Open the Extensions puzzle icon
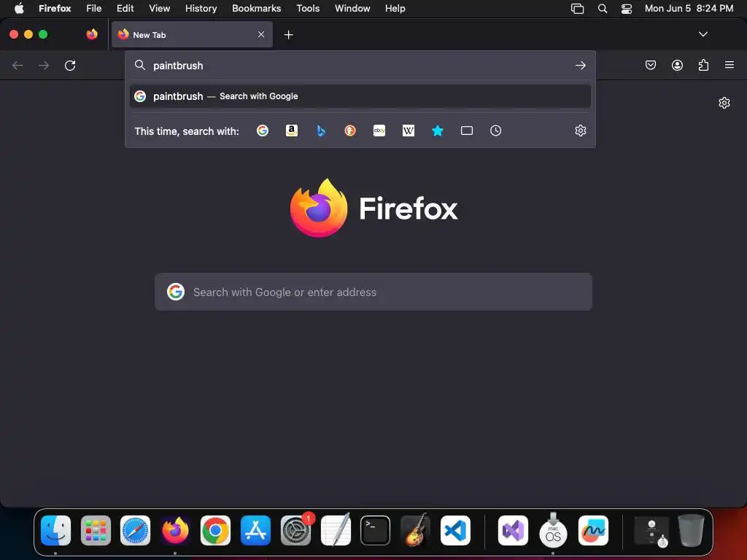The height and width of the screenshot is (560, 747). pyautogui.click(x=703, y=65)
